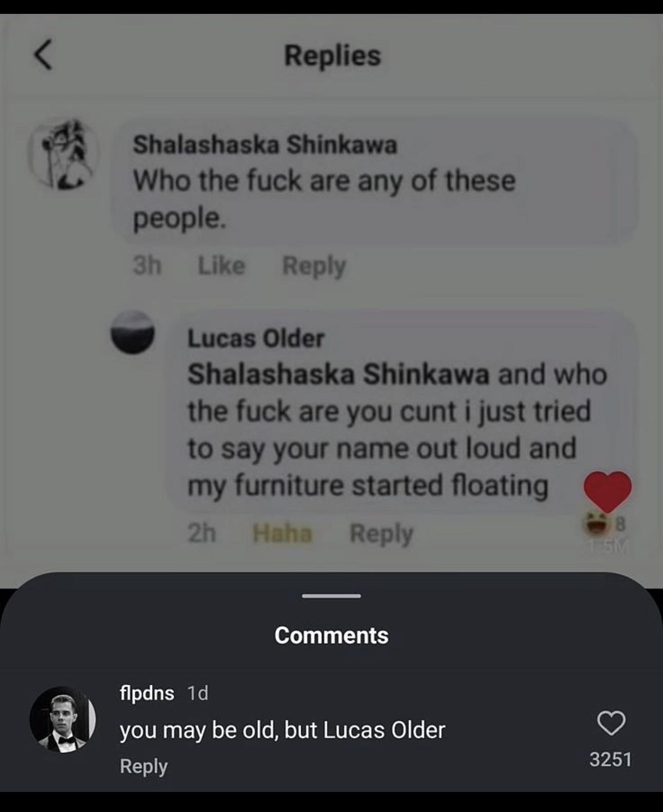Like the flpdns comment with the heart
The height and width of the screenshot is (812, 663).
[x=611, y=723]
